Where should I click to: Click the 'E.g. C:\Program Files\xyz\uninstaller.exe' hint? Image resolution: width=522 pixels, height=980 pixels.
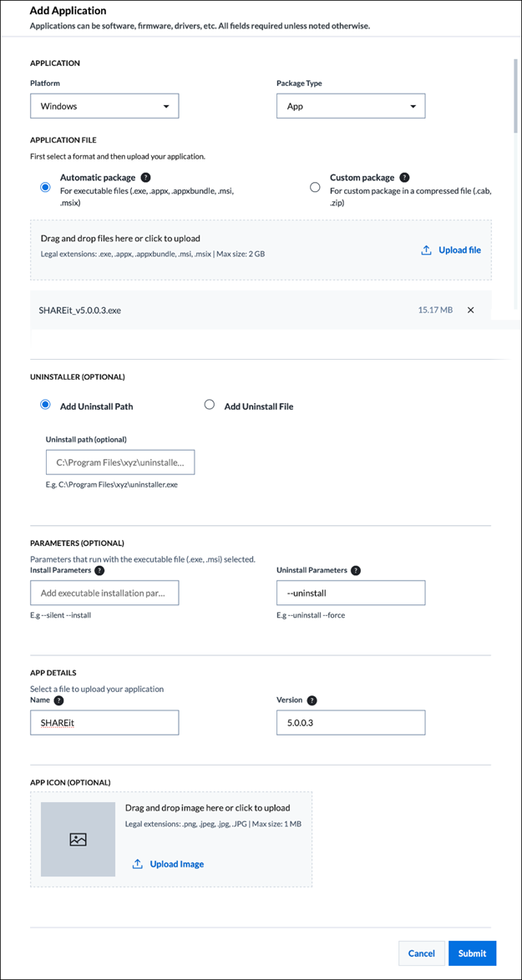112,485
